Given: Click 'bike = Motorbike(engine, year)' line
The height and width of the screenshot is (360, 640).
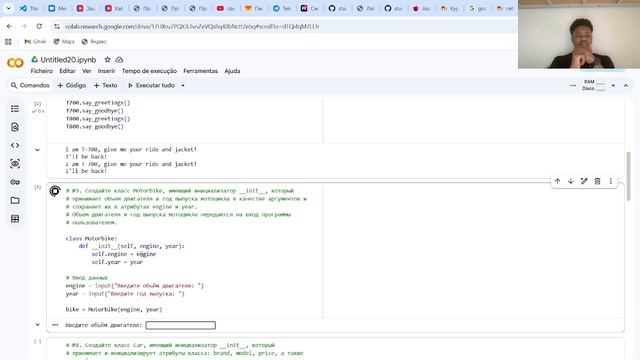Looking at the screenshot, I should 114,309.
